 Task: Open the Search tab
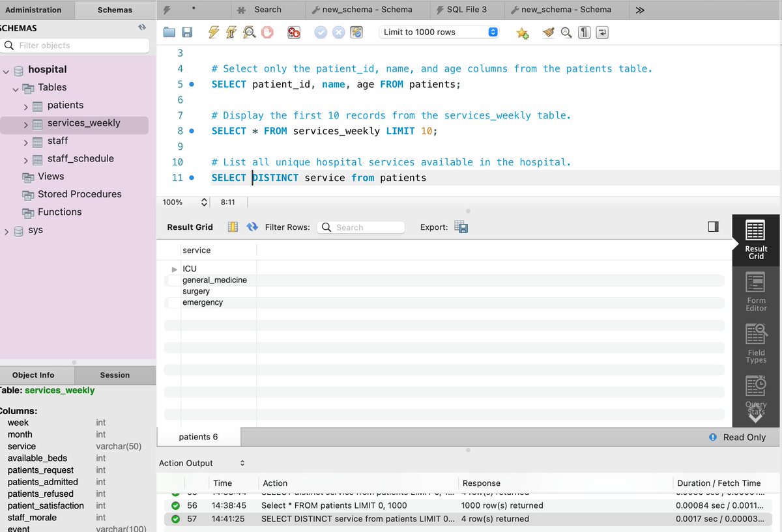[268, 10]
